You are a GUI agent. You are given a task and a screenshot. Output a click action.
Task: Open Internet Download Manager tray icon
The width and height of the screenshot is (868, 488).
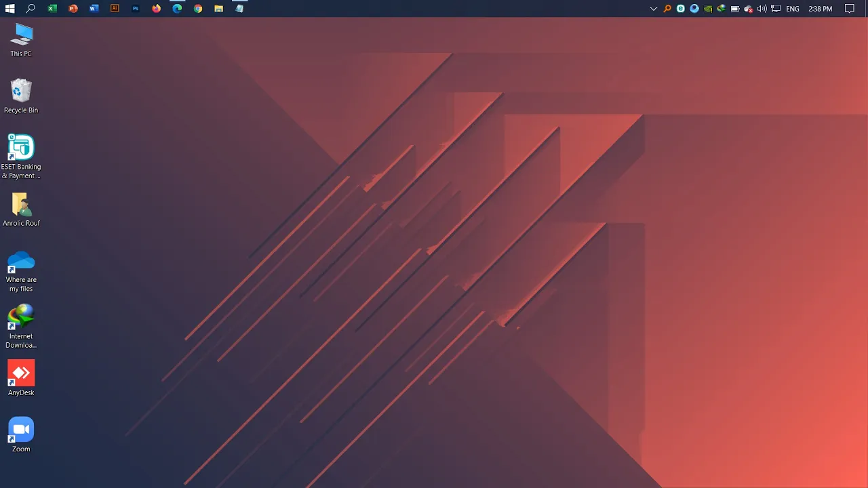click(x=722, y=9)
